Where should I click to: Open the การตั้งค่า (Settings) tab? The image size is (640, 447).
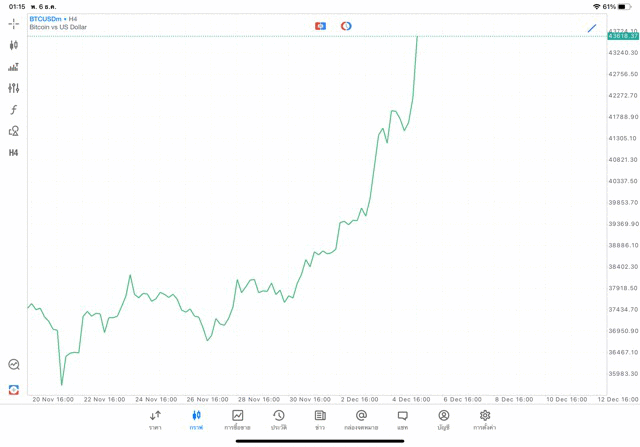pyautogui.click(x=485, y=419)
